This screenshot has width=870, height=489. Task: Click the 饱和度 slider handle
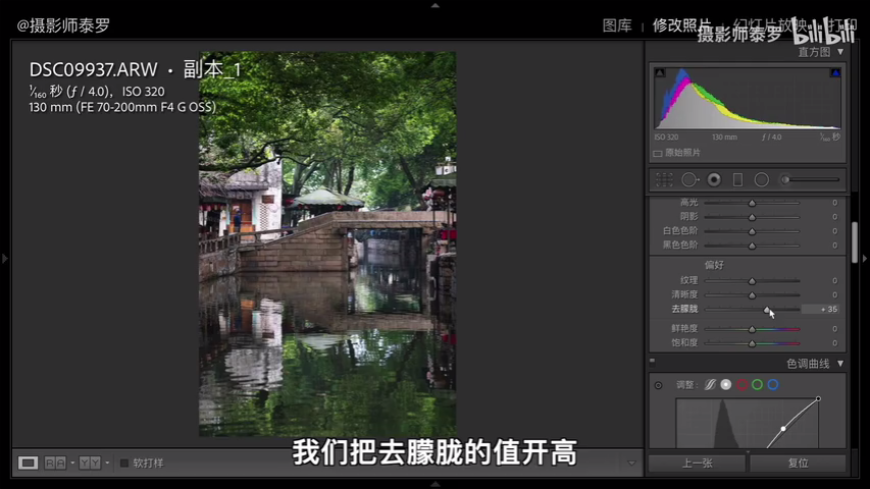[752, 344]
